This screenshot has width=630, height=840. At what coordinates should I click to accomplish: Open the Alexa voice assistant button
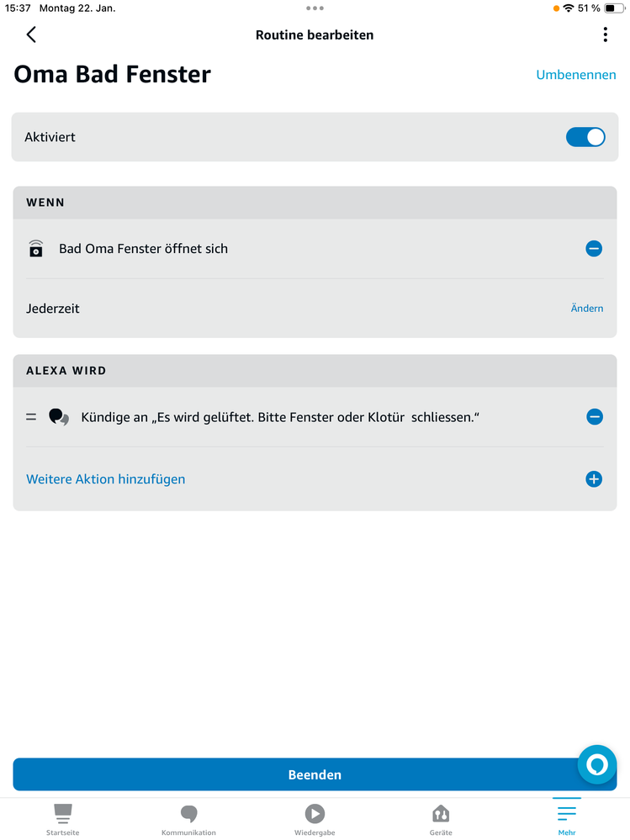tap(597, 765)
